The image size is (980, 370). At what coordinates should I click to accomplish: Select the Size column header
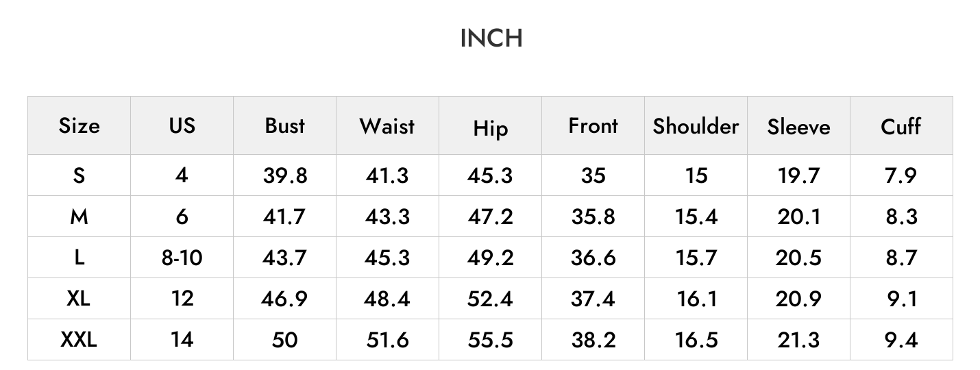(79, 125)
